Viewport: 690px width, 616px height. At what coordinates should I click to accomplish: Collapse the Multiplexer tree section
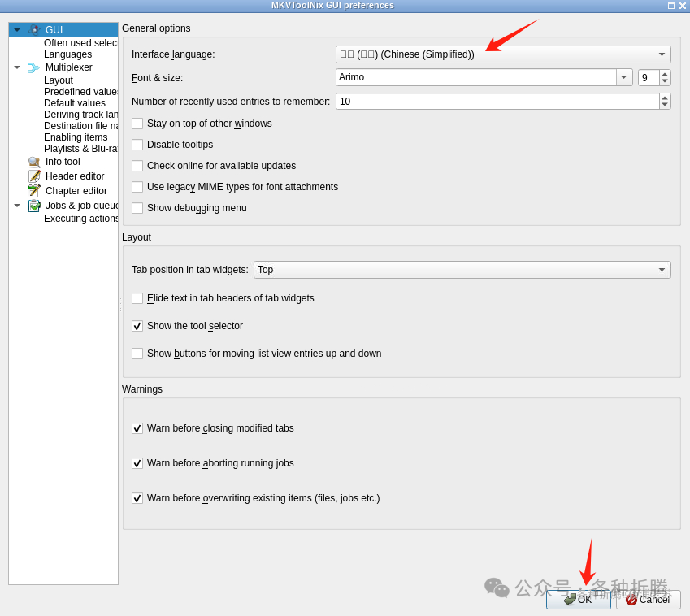17,67
